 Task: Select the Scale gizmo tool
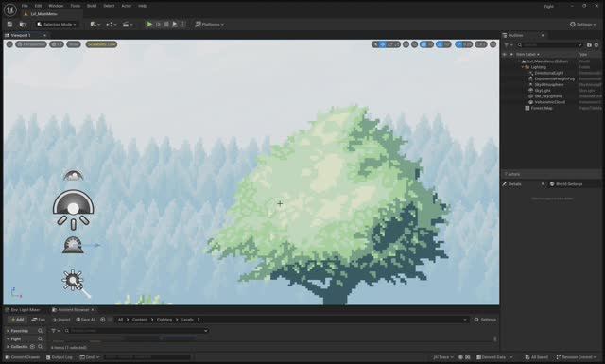[397, 44]
